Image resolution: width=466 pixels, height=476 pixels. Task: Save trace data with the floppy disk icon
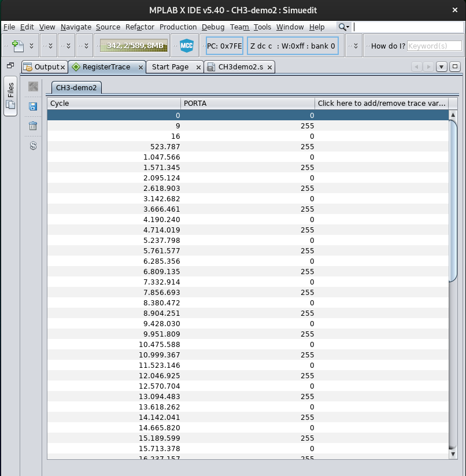pos(33,106)
